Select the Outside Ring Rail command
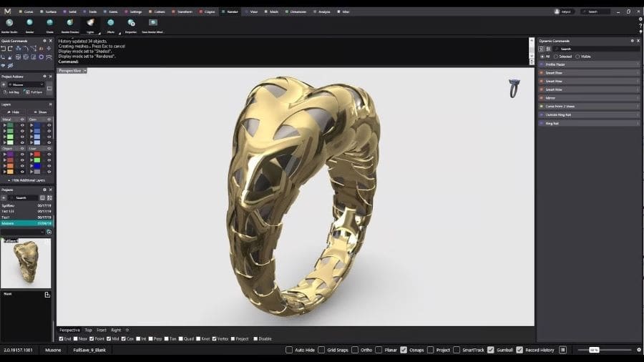This screenshot has width=644, height=362. (589, 115)
